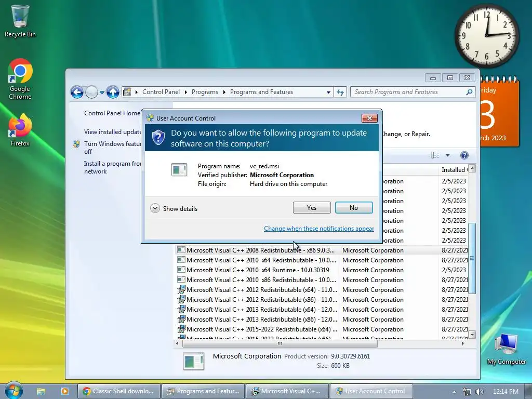
Task: Select Visual C++ 2010 x86 Redistributable row
Action: pos(321,280)
